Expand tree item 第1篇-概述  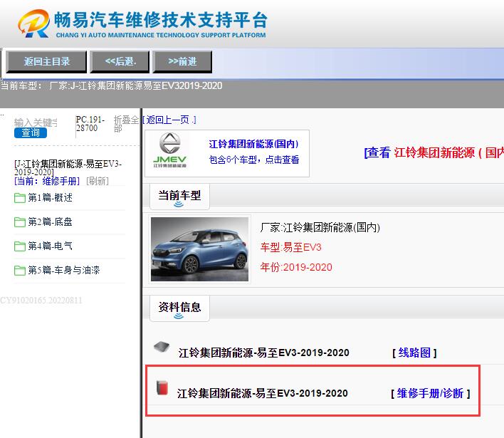click(50, 197)
